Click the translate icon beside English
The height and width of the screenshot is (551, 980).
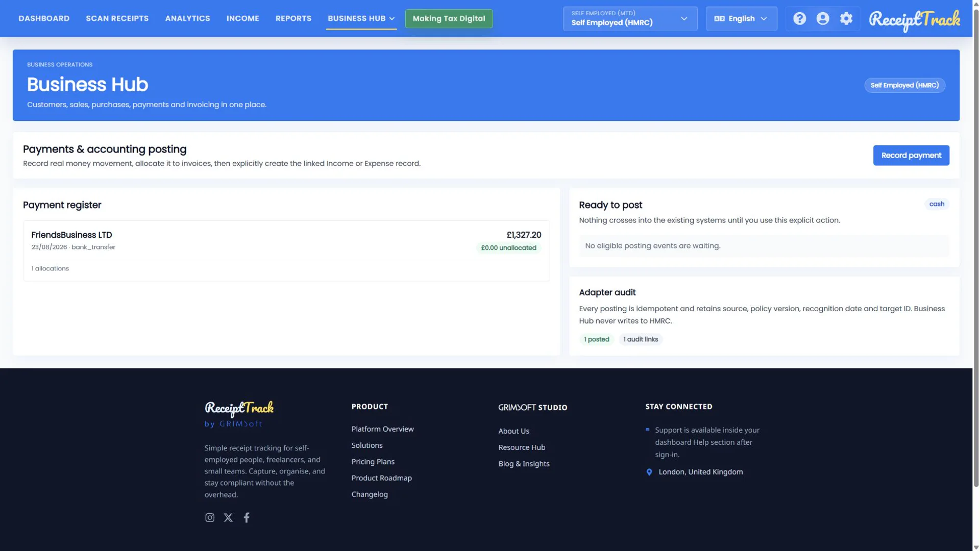pos(719,18)
